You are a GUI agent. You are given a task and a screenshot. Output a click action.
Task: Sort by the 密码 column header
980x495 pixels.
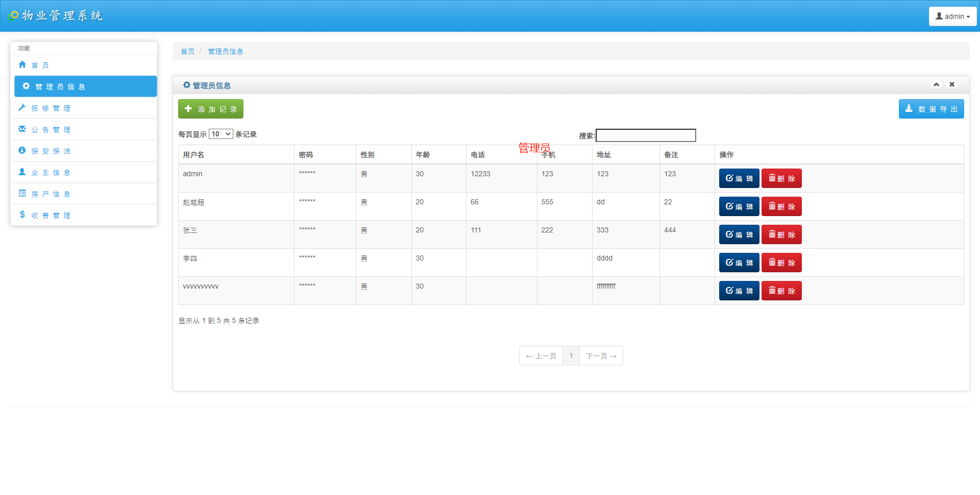[x=325, y=154]
